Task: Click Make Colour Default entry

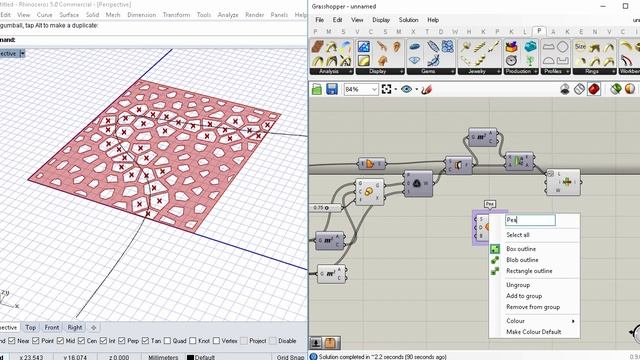Action: pyautogui.click(x=533, y=331)
